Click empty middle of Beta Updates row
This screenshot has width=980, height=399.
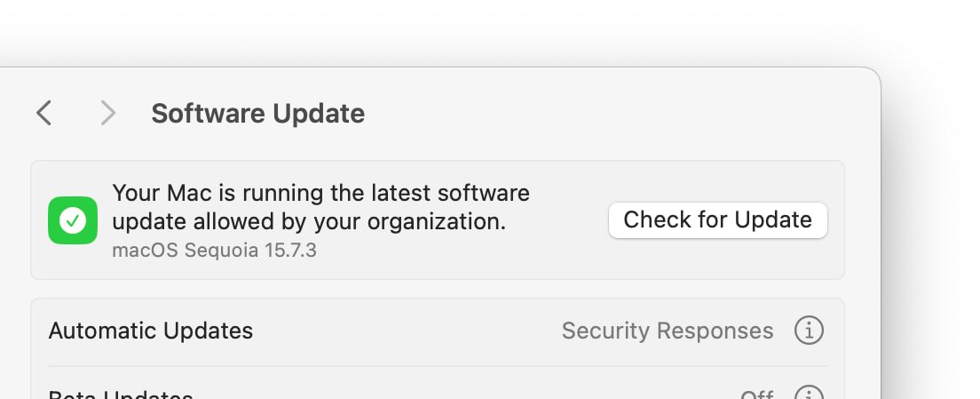pos(462,393)
